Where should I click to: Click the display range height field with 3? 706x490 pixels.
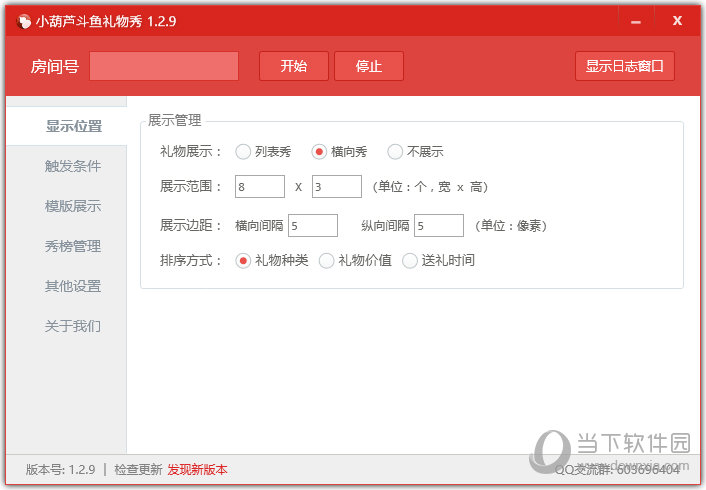[x=337, y=186]
